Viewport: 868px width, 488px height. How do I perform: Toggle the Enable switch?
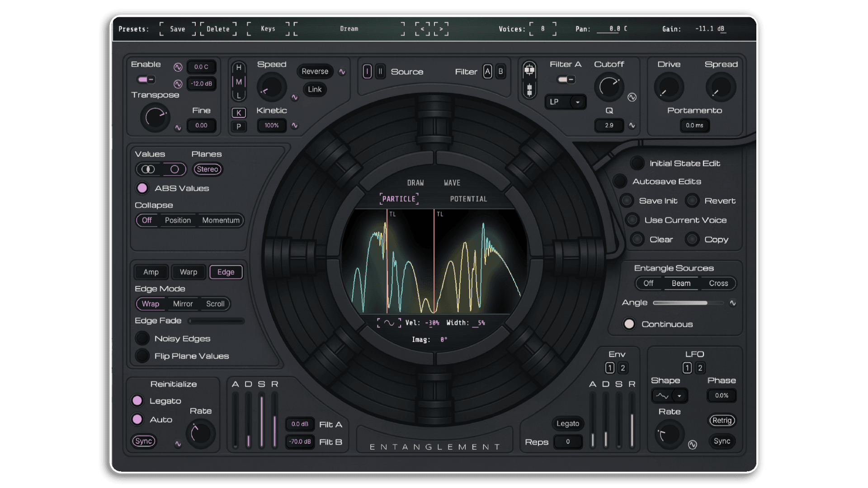tap(146, 80)
